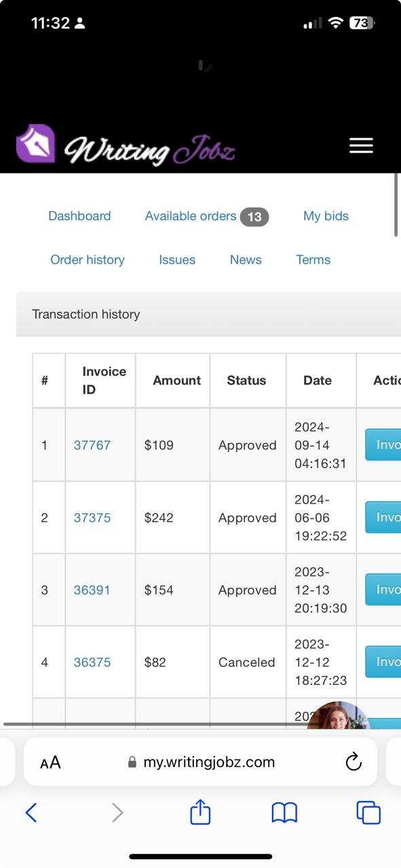Click Invoice button for row 2

pos(383,517)
